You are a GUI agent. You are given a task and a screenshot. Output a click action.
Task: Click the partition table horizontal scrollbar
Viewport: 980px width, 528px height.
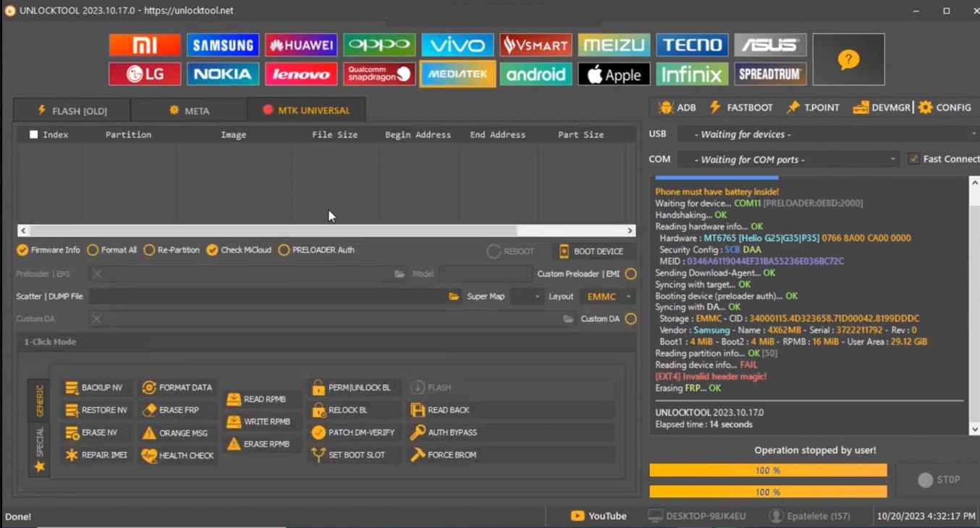(x=326, y=230)
